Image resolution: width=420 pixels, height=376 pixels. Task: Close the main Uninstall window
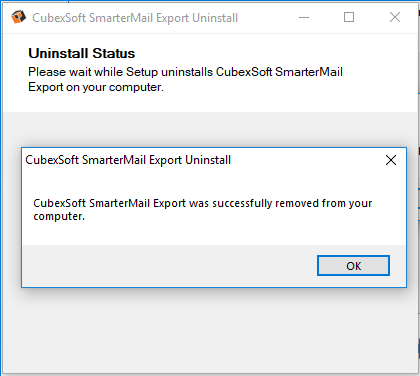395,17
